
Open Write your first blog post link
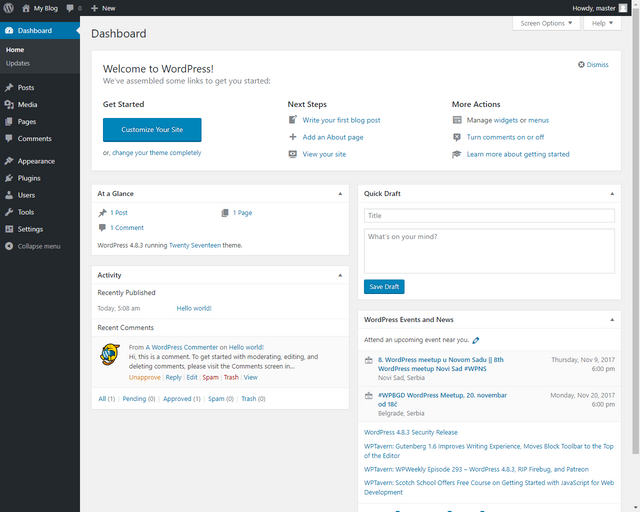[x=341, y=120]
